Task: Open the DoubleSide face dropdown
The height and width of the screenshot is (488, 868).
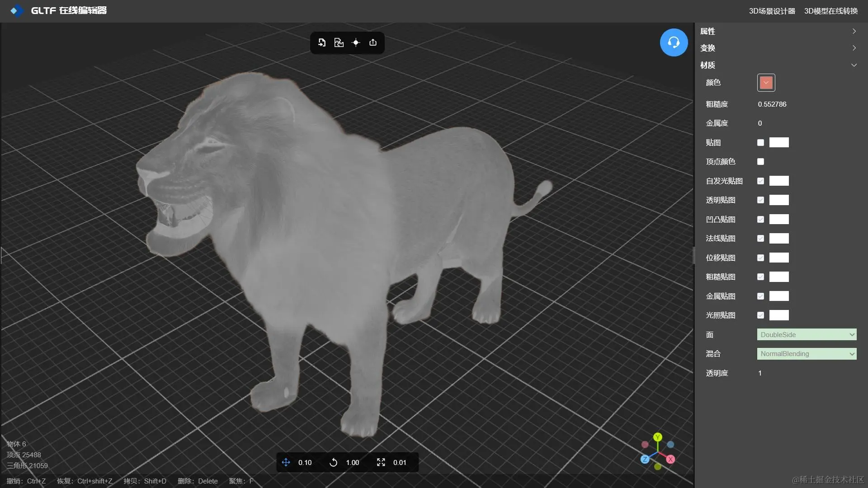Action: 807,335
